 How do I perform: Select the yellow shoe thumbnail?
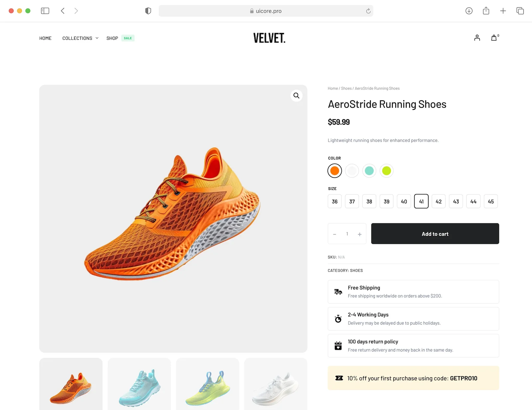click(207, 385)
